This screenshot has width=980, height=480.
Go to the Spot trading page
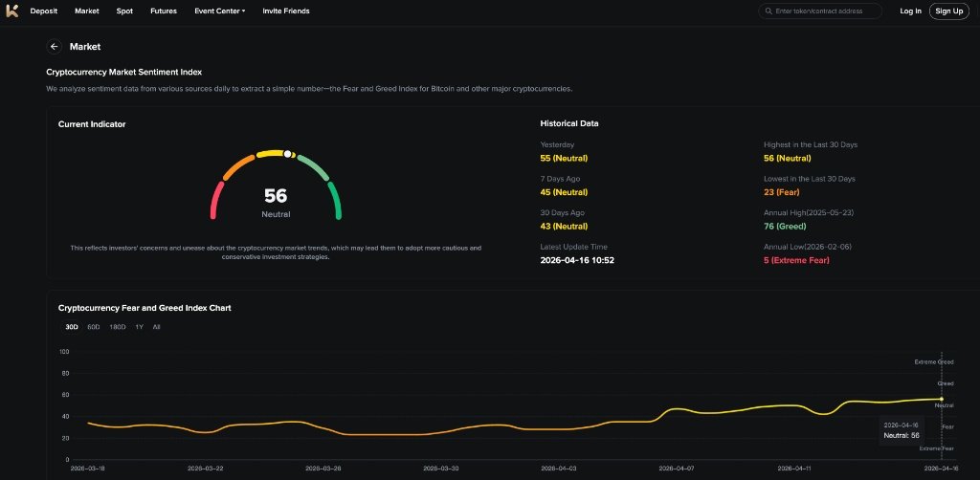[x=124, y=11]
